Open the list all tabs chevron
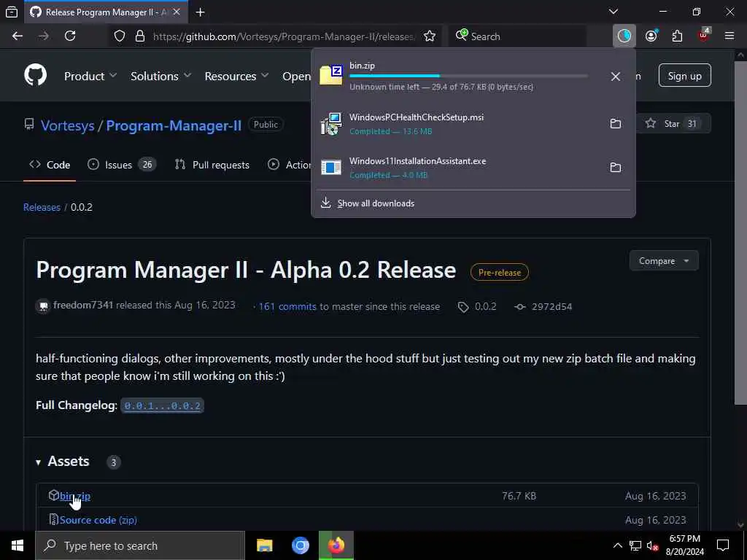This screenshot has width=747, height=560. (x=613, y=12)
